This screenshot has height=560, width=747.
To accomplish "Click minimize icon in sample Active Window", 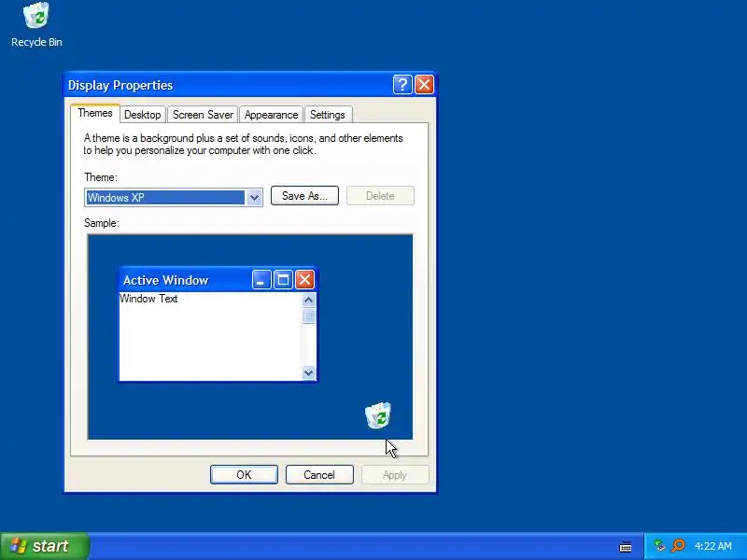I will tap(261, 280).
